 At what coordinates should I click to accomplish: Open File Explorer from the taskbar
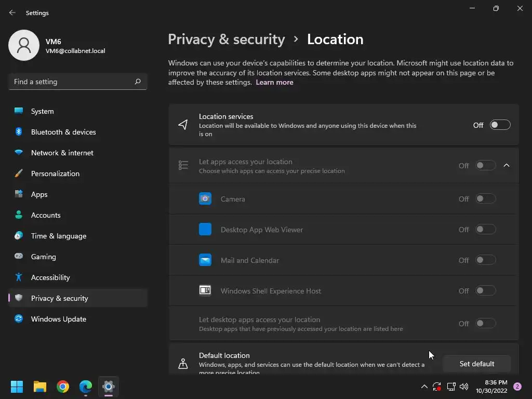click(40, 387)
